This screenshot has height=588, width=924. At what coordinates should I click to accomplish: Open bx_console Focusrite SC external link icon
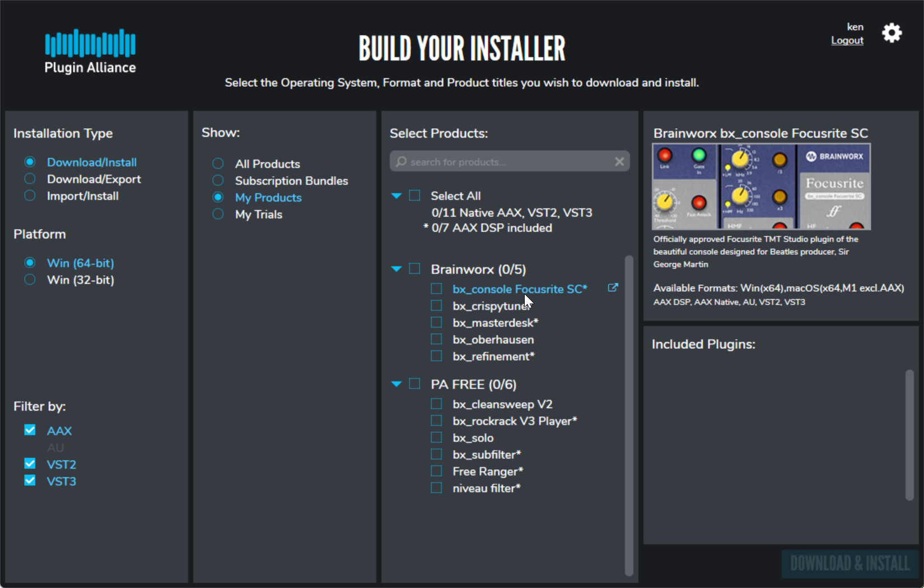tap(613, 288)
